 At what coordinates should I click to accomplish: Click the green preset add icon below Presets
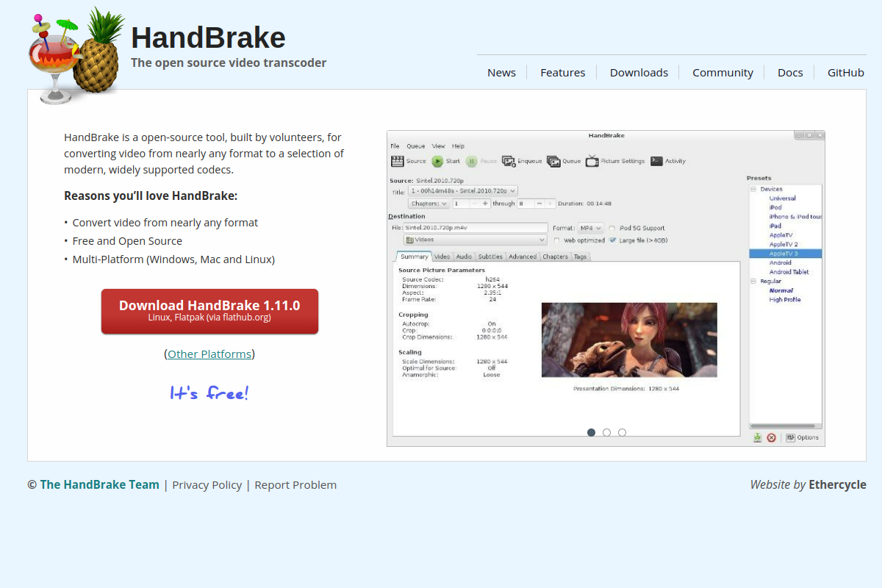[757, 437]
